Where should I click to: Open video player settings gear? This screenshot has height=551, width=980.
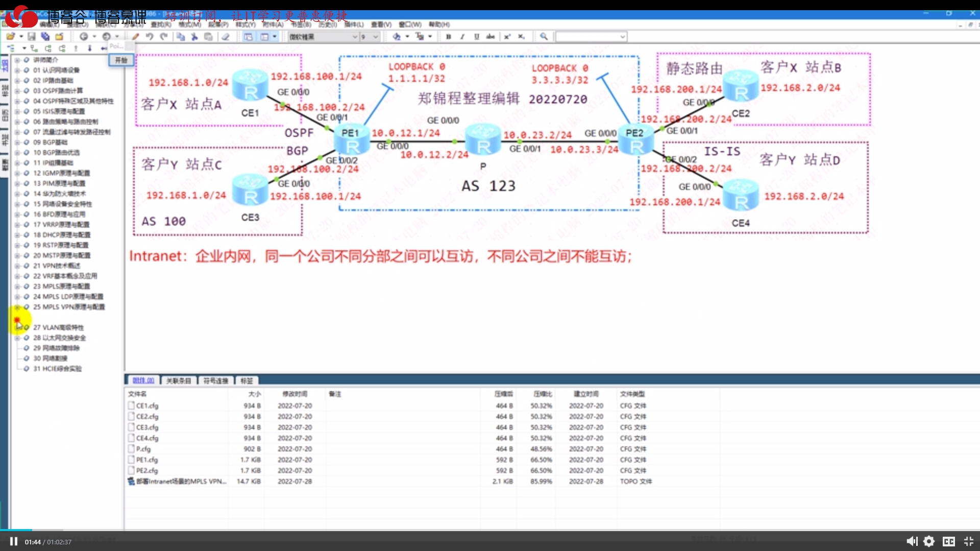coord(929,541)
